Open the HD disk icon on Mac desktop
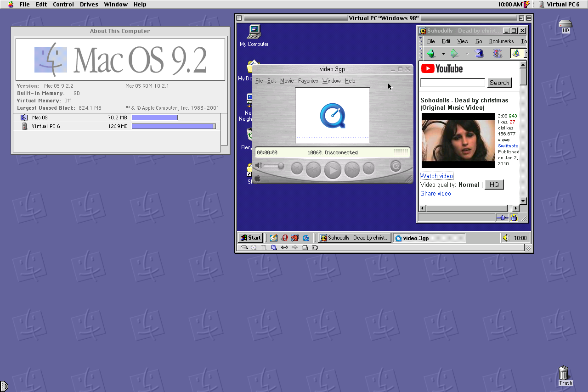 pos(565,26)
